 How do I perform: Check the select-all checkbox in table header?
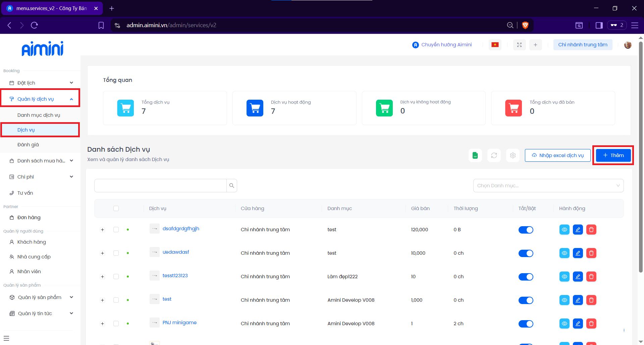coord(116,208)
